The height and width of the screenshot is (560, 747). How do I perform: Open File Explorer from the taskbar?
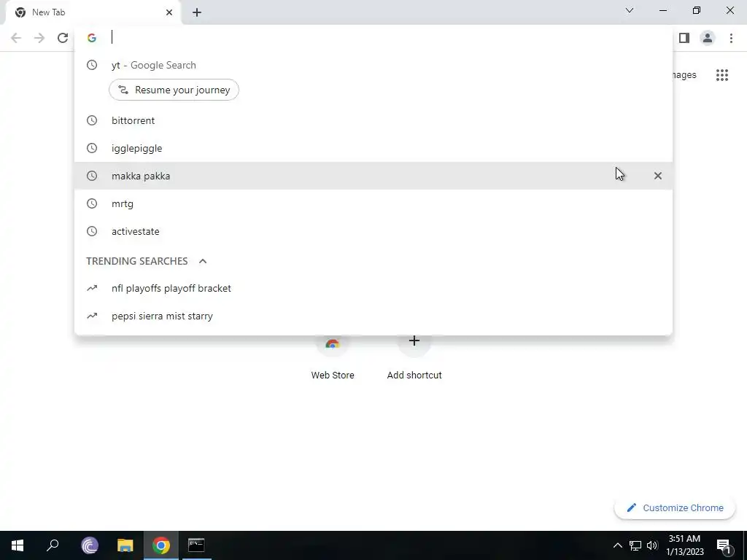[125, 545]
